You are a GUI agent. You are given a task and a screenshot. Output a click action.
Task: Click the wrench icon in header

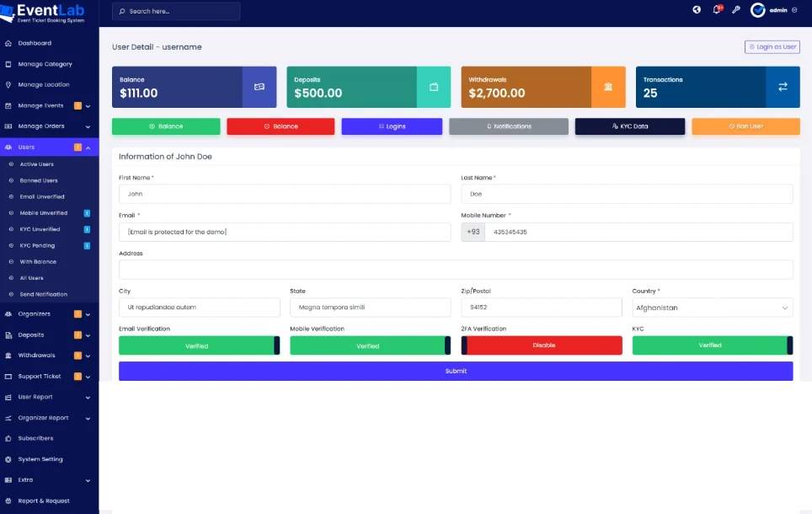pos(735,10)
